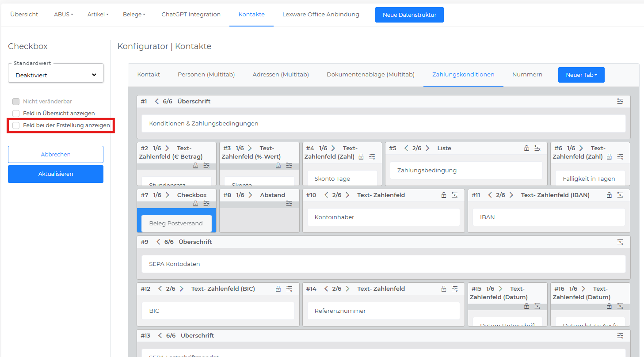644x357 pixels.
Task: Switch to the Kontakt tab
Action: (x=149, y=75)
